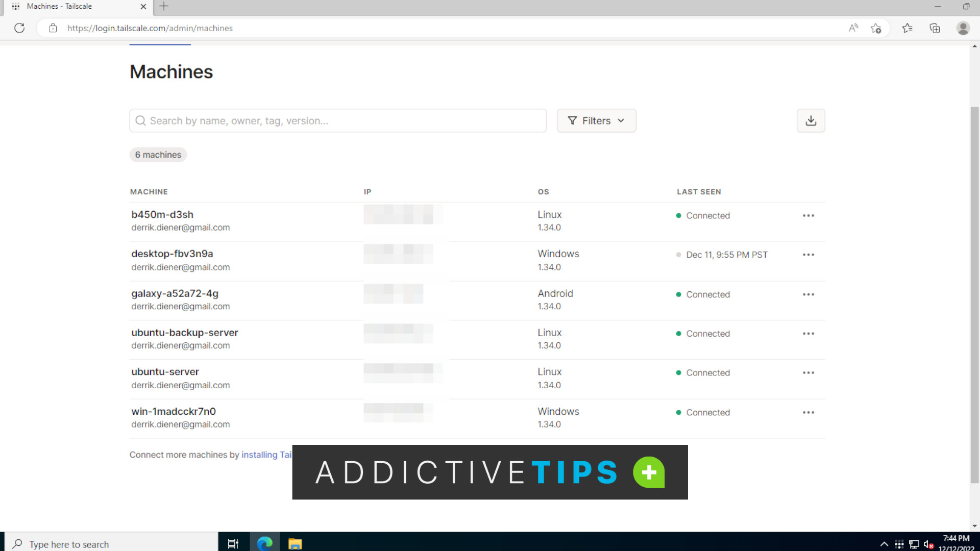Click the Read aloud icon in address bar
The width and height of the screenshot is (980, 551).
[853, 28]
